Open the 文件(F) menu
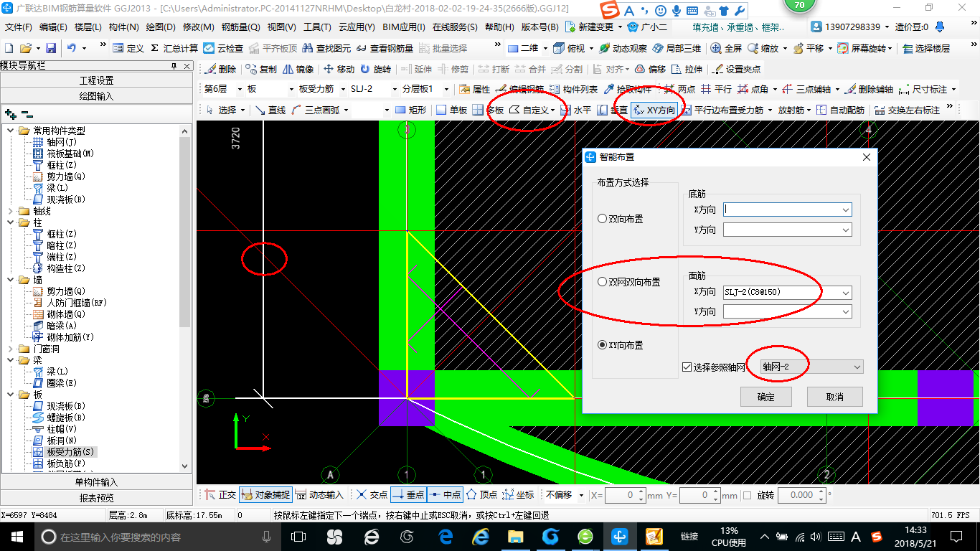This screenshot has height=551, width=980. coord(18,27)
